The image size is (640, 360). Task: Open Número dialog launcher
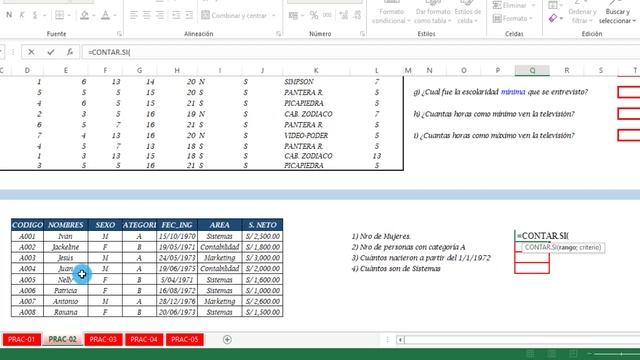pos(362,34)
